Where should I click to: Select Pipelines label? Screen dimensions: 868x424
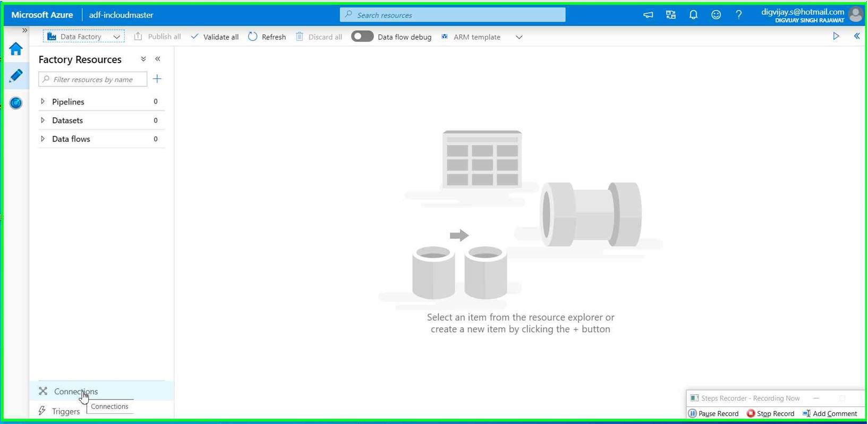point(68,102)
